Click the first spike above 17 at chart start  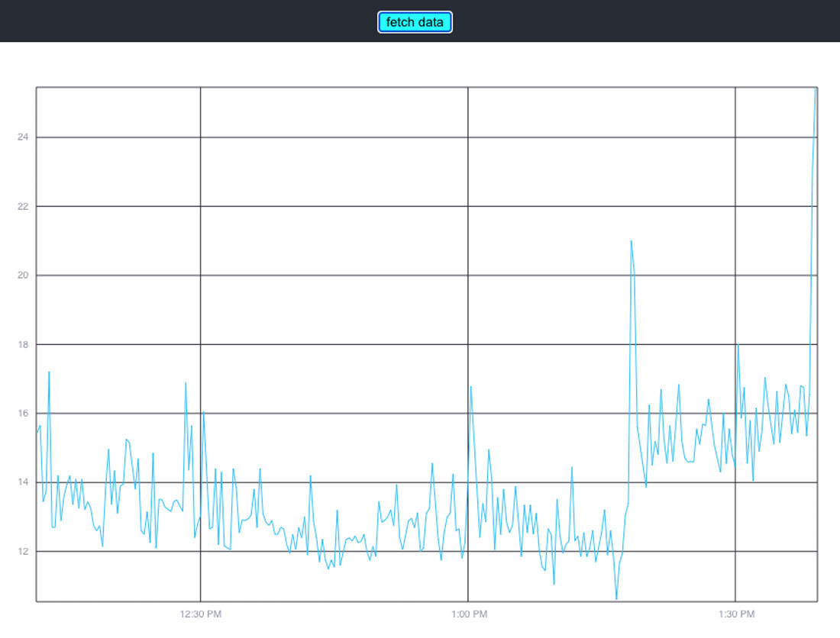click(x=49, y=372)
